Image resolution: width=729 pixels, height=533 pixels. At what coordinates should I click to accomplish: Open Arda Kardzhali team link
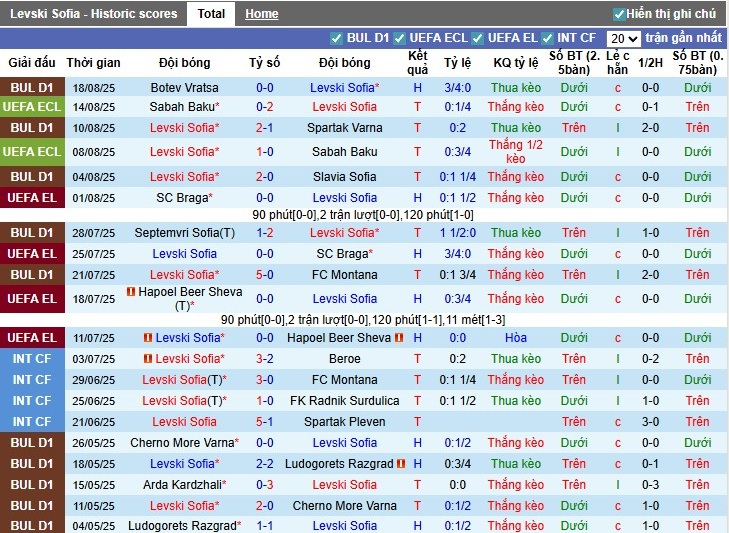(182, 485)
